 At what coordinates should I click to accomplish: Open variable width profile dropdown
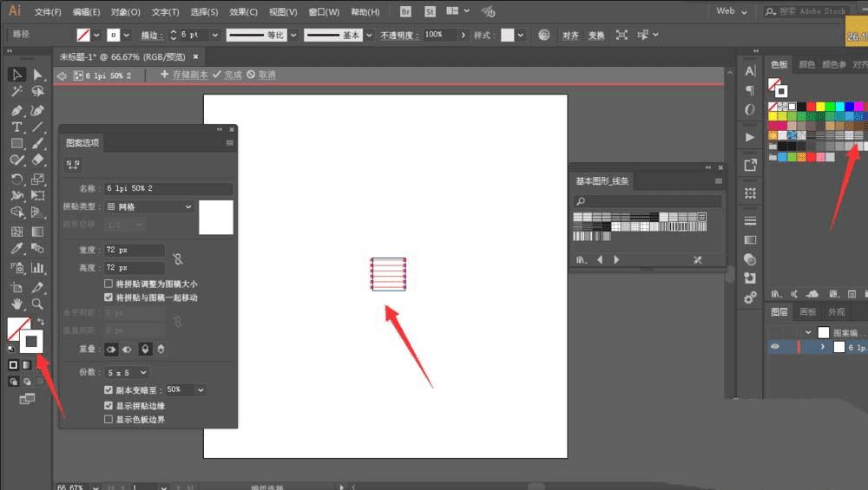[293, 35]
